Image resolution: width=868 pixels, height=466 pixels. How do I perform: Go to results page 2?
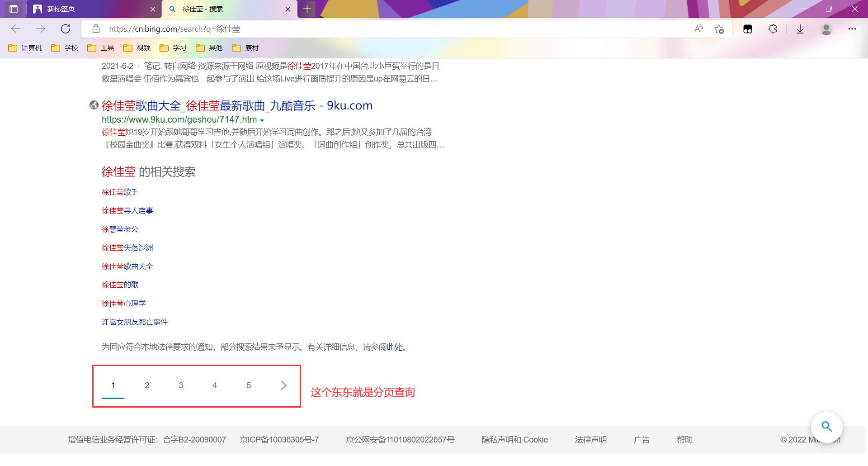click(x=147, y=385)
